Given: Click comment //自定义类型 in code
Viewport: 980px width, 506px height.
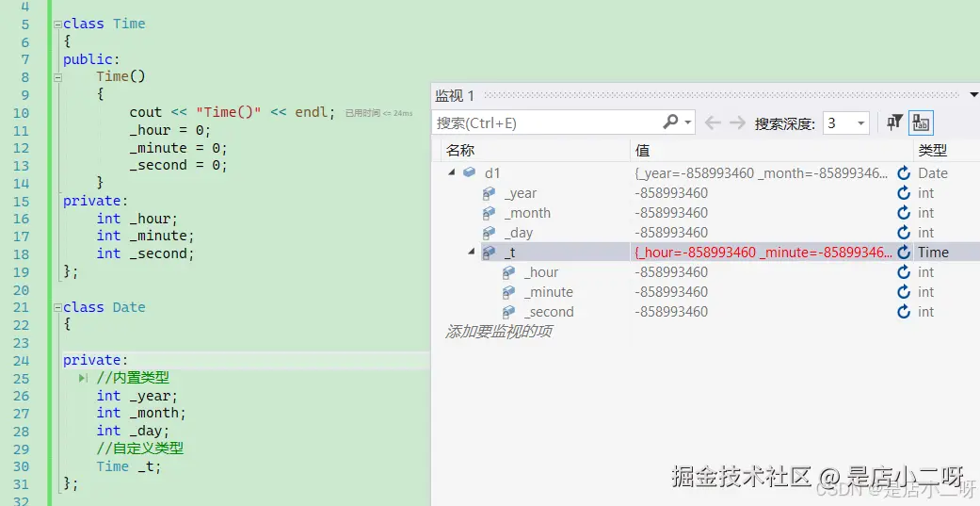Looking at the screenshot, I should click(140, 449).
